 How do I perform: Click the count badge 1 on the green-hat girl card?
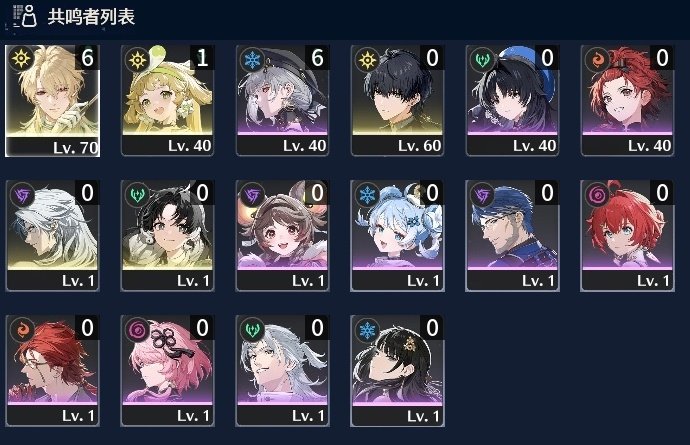click(x=202, y=58)
